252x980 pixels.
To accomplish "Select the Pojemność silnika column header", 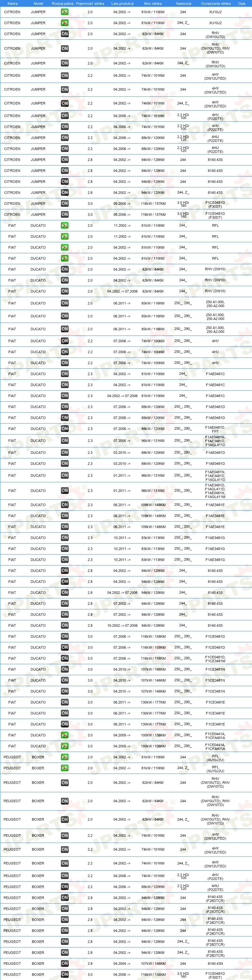I will pos(90,4).
